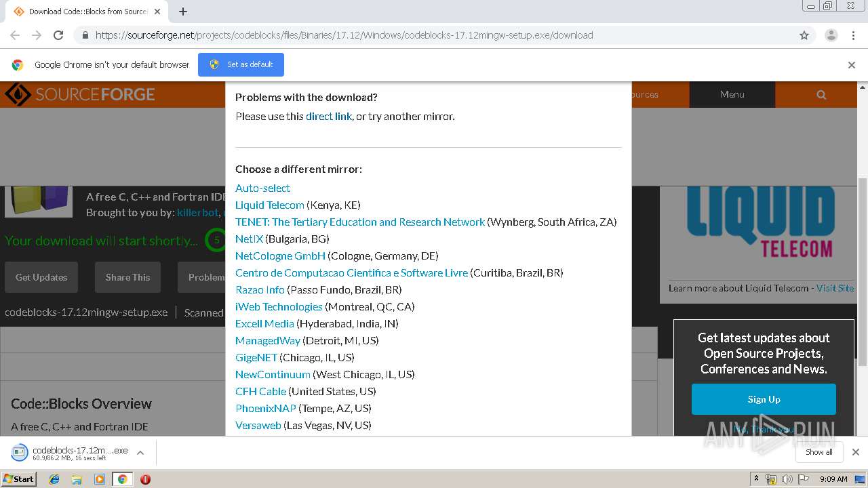The height and width of the screenshot is (488, 868).
Task: Select Razao Info mirror
Action: (x=260, y=289)
